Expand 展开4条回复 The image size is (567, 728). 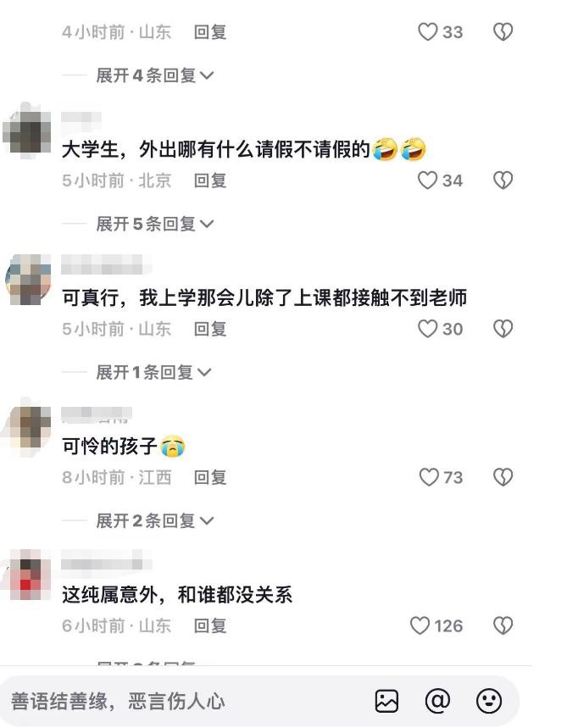point(154,75)
